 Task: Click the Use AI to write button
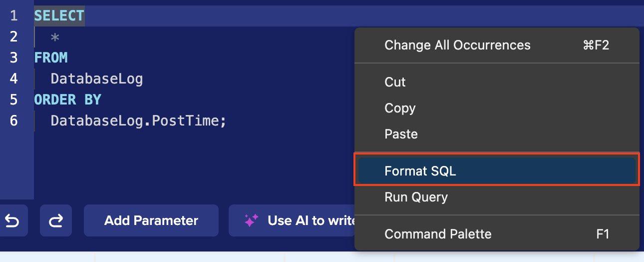(295, 220)
